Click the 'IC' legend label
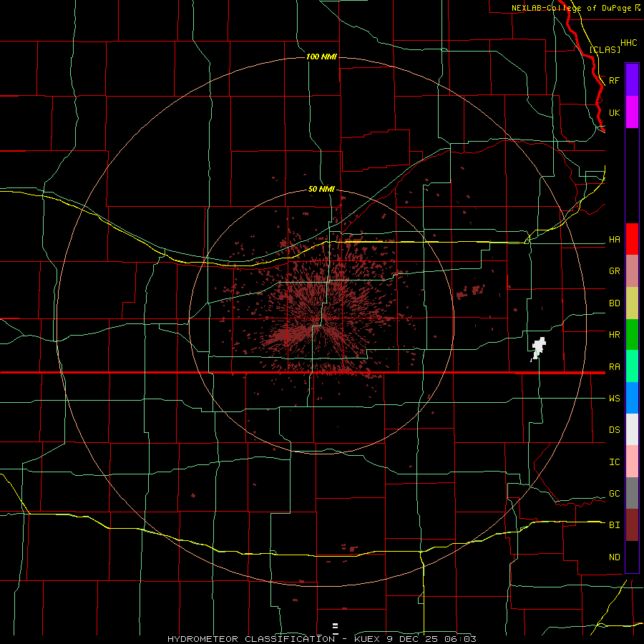Image resolution: width=644 pixels, height=644 pixels. [x=615, y=462]
